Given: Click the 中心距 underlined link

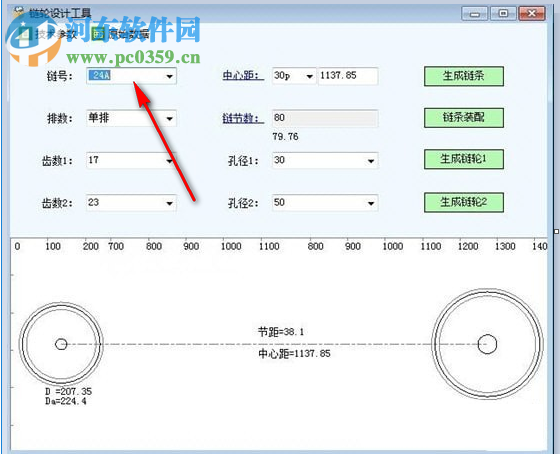Looking at the screenshot, I should 243,75.
